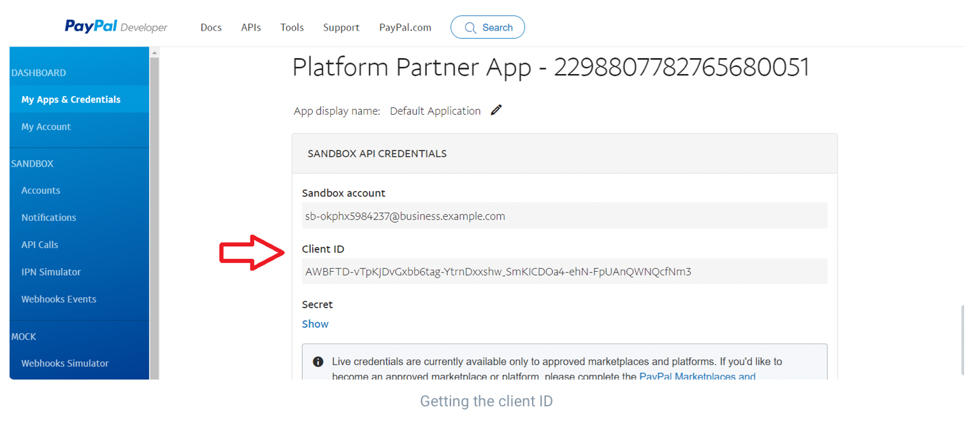The image size is (980, 421).
Task: Click the Platform Partner App title
Action: [x=551, y=67]
